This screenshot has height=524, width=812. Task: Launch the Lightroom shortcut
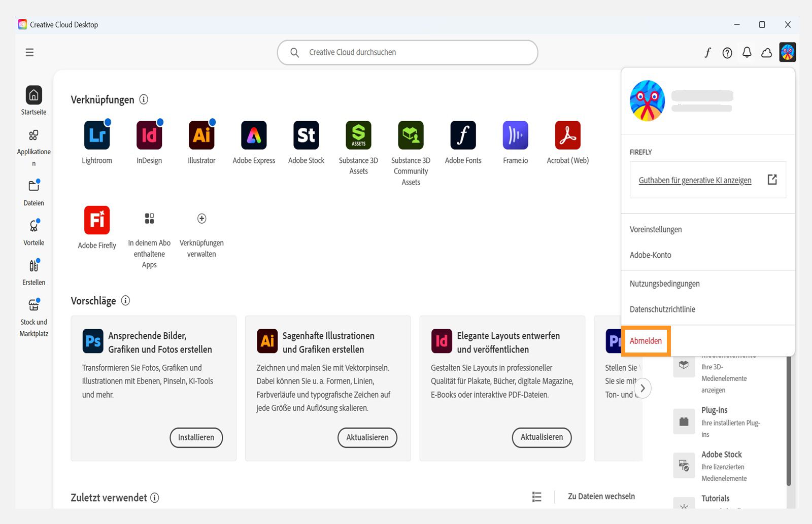pyautogui.click(x=97, y=143)
